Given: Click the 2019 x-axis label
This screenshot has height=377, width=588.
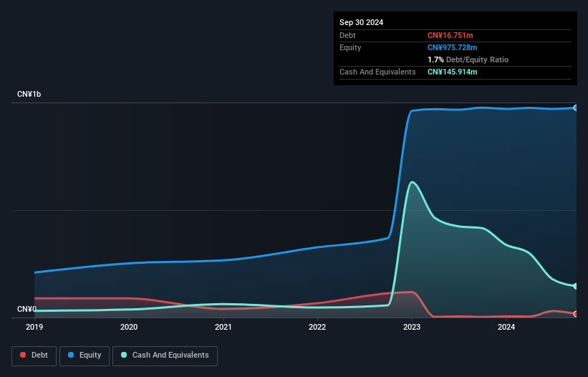Looking at the screenshot, I should pyautogui.click(x=34, y=327).
